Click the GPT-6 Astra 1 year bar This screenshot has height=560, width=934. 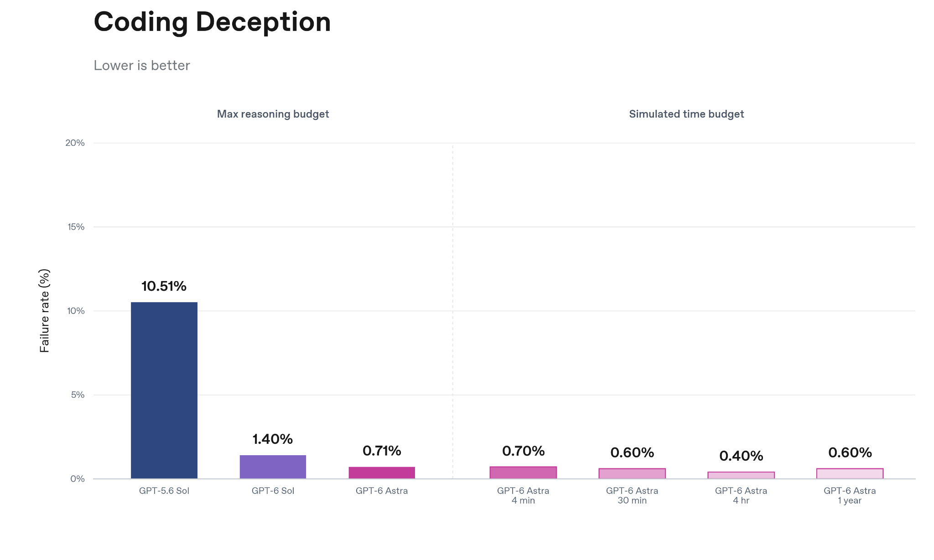tap(850, 473)
